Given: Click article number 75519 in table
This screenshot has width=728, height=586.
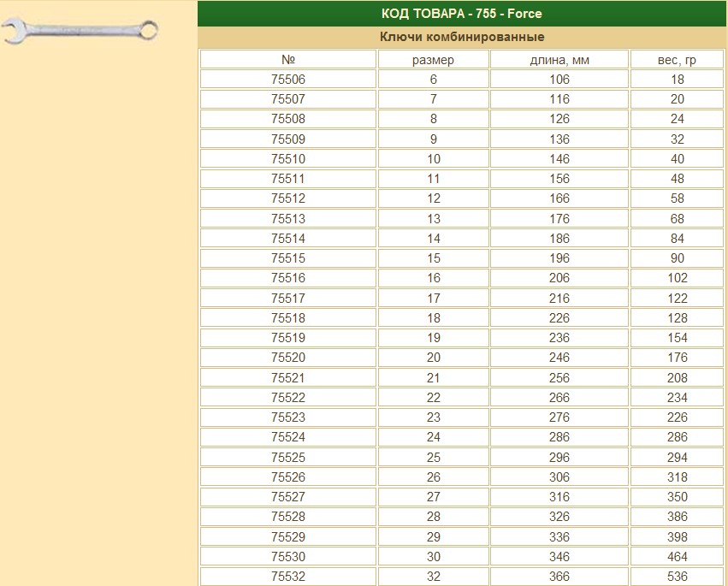Looking at the screenshot, I should pos(287,338).
